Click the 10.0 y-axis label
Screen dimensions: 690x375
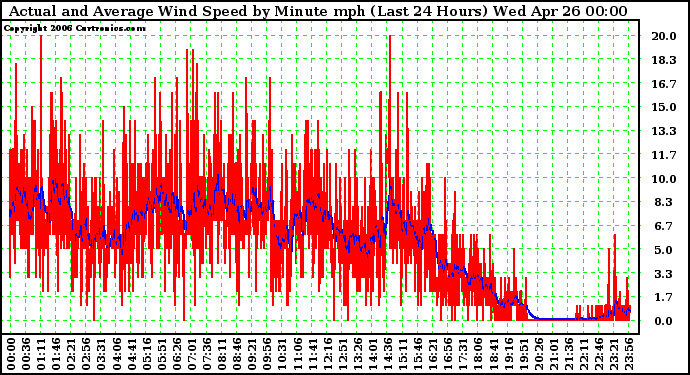[x=664, y=179]
